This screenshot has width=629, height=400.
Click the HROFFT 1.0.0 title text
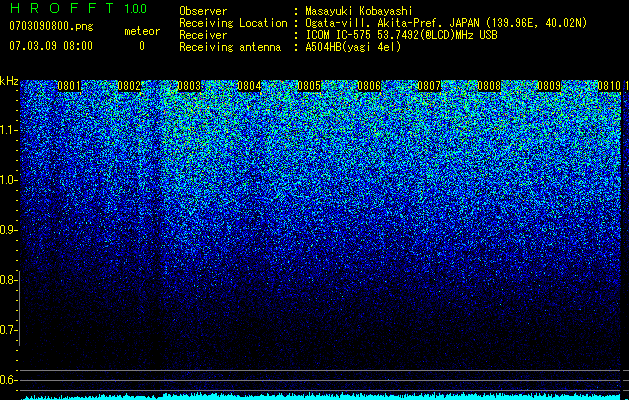(x=78, y=8)
